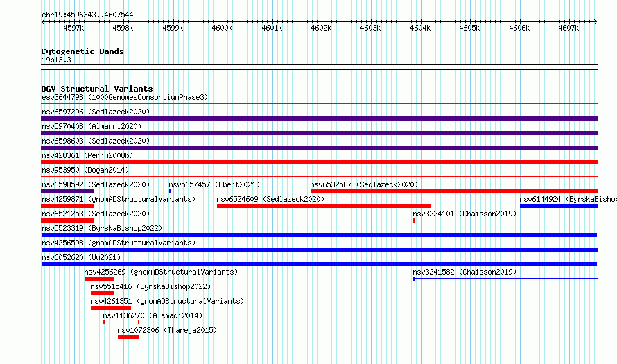Screen dimensions: 617x364
Task: Click the Cytogenetic Bands track title
Action: [x=82, y=51]
